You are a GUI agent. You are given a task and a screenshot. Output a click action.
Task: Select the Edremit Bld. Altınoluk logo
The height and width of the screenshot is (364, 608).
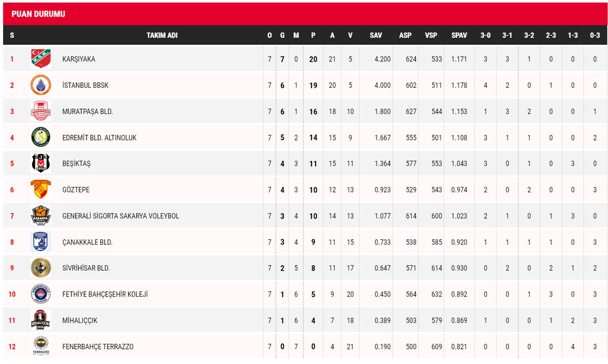click(x=41, y=137)
